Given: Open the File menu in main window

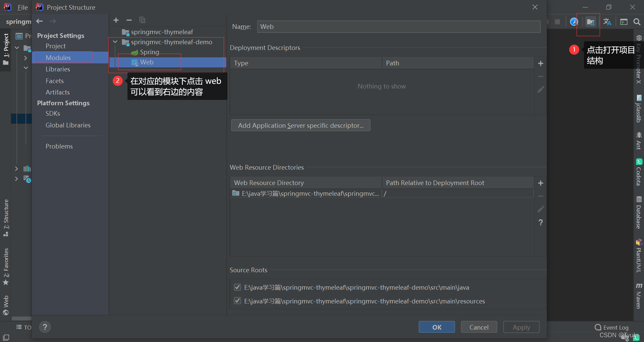Looking at the screenshot, I should tap(22, 7).
